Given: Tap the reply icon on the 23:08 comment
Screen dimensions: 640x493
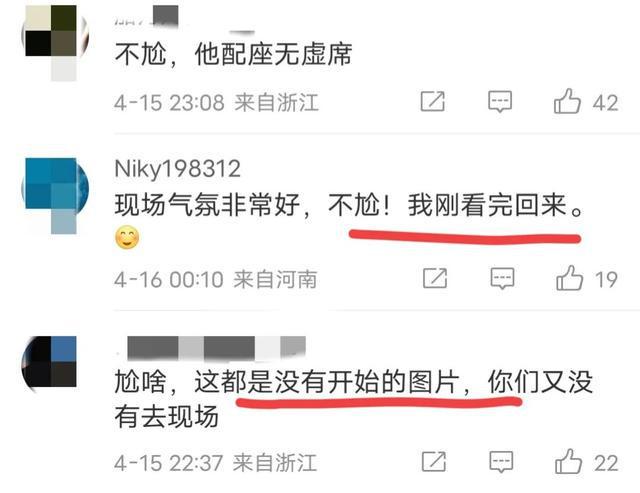Looking at the screenshot, I should point(500,101).
